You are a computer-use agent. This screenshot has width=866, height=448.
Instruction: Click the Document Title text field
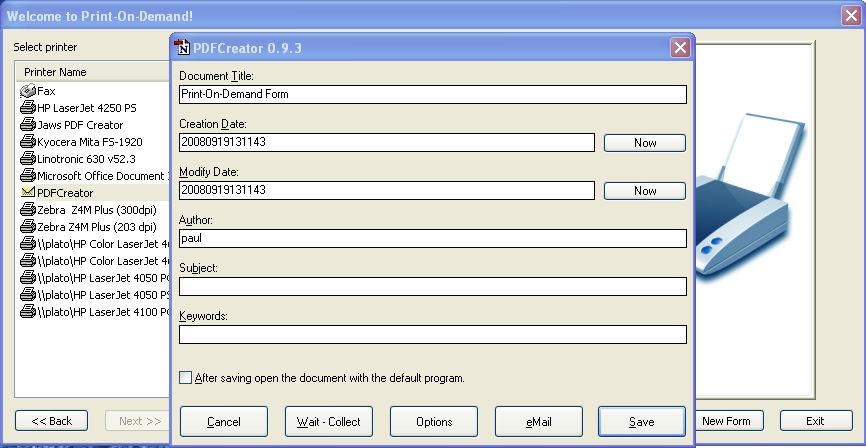(x=432, y=94)
